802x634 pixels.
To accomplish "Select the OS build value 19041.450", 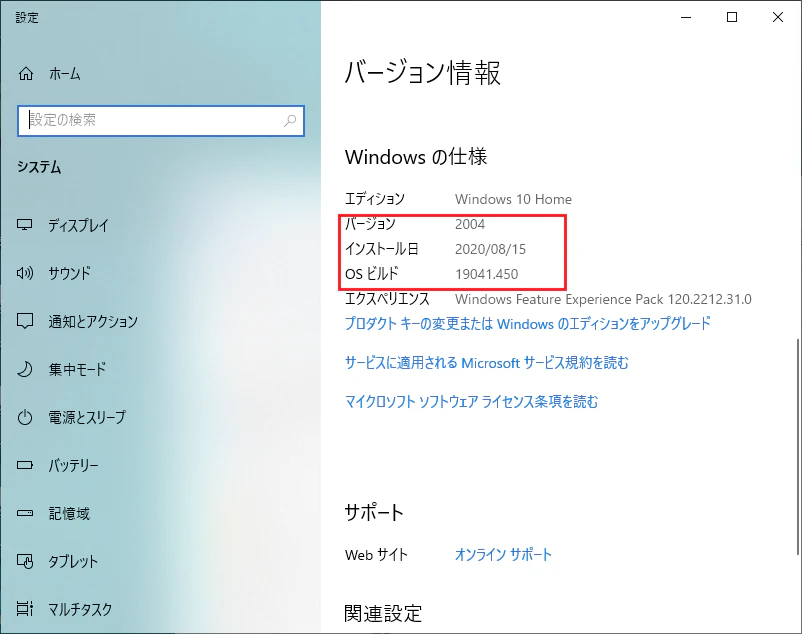I will point(486,274).
